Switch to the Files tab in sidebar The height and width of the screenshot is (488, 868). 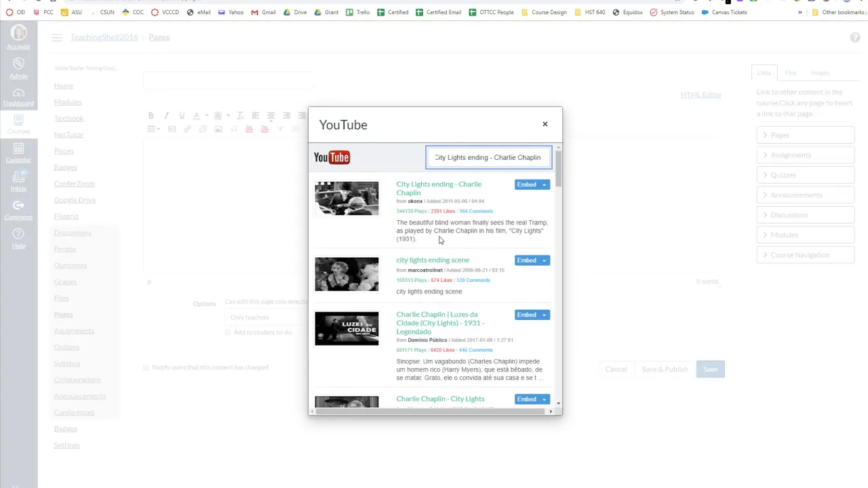coord(791,73)
